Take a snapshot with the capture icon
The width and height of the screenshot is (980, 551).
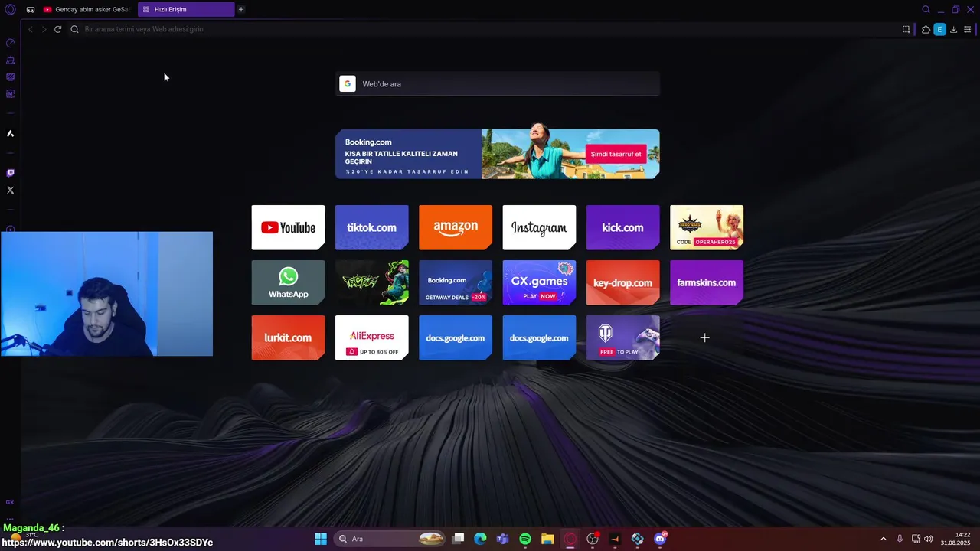pos(906,29)
